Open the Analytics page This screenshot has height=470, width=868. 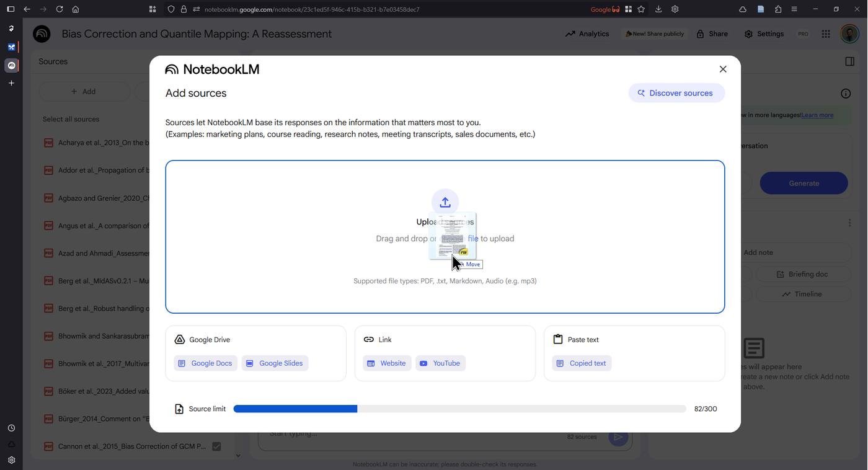(587, 34)
